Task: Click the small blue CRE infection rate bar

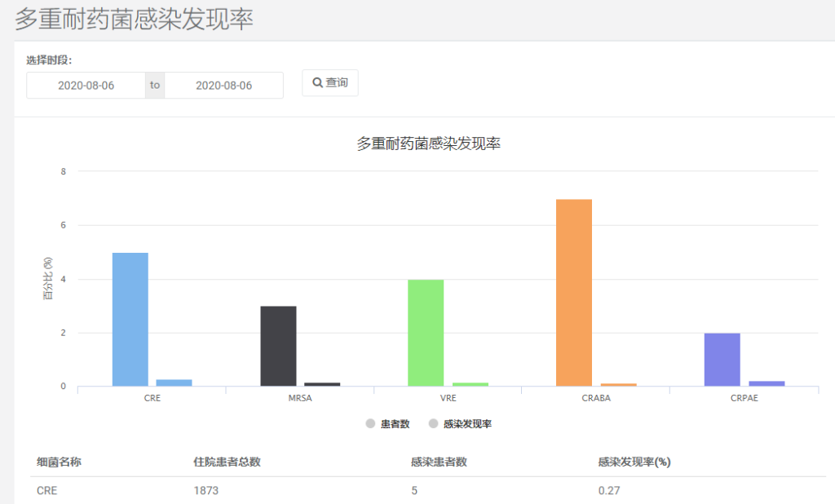Action: point(175,383)
